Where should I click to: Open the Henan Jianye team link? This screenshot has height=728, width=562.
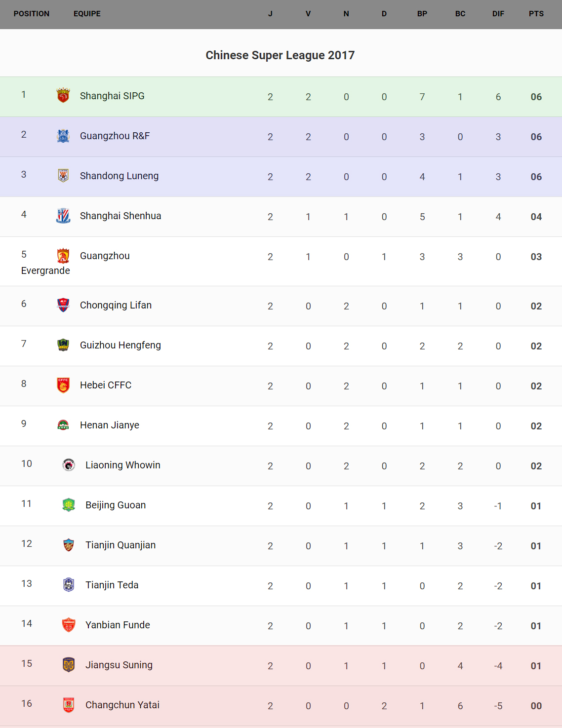(110, 425)
